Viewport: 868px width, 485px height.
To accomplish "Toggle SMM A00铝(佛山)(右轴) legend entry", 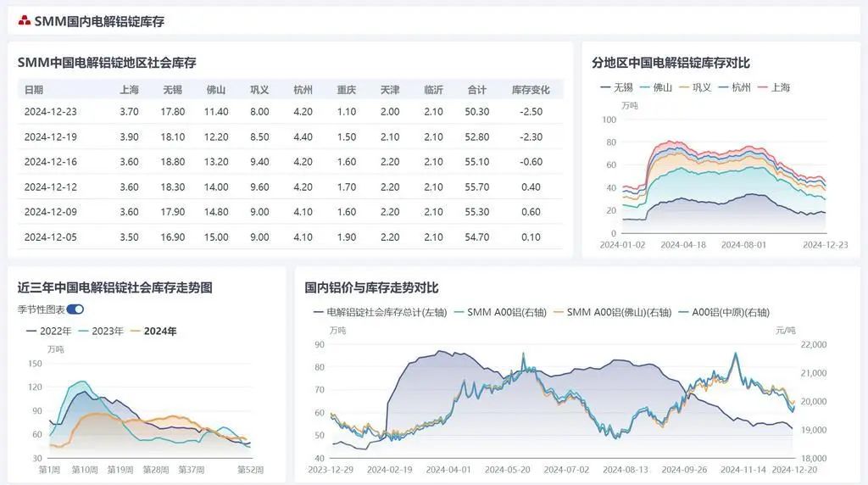I will coord(612,312).
